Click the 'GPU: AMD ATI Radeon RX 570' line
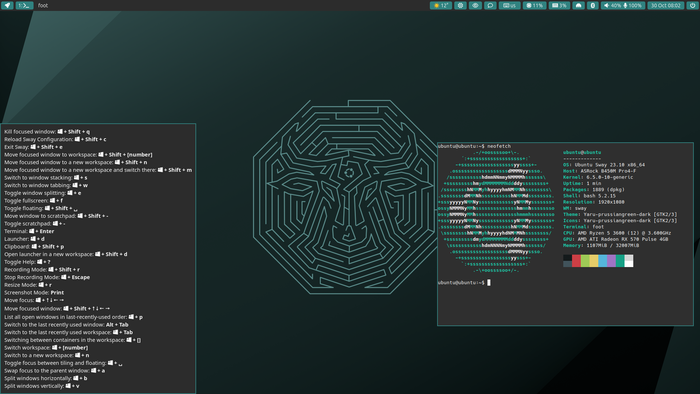 pyautogui.click(x=616, y=239)
